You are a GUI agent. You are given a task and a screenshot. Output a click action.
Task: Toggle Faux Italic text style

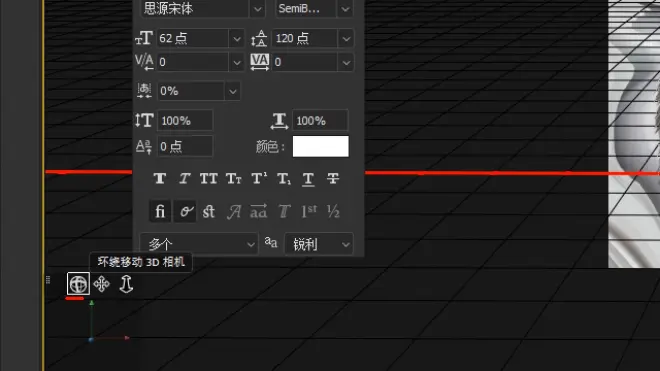click(184, 179)
